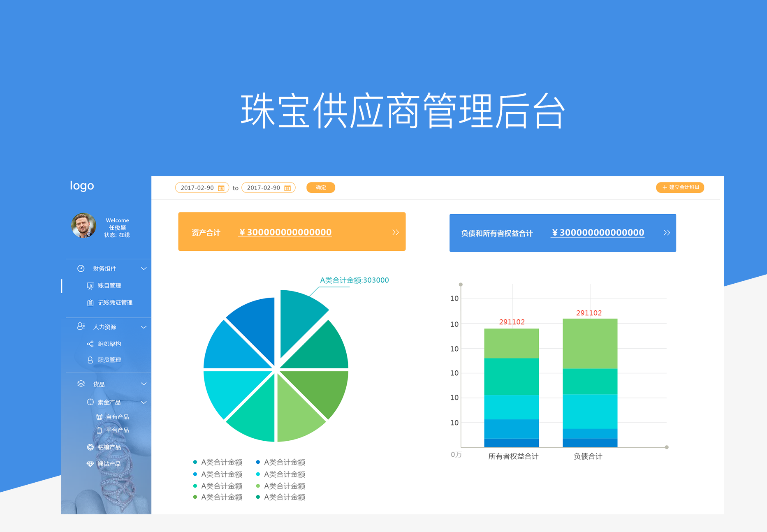Select the 财务组件 stopwatch icon
Image resolution: width=767 pixels, height=532 pixels.
pos(81,268)
